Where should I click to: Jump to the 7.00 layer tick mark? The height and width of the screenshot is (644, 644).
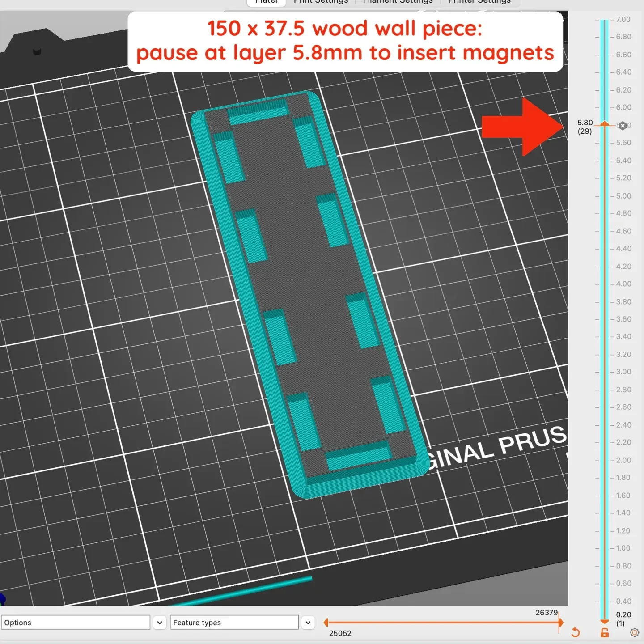coord(620,20)
